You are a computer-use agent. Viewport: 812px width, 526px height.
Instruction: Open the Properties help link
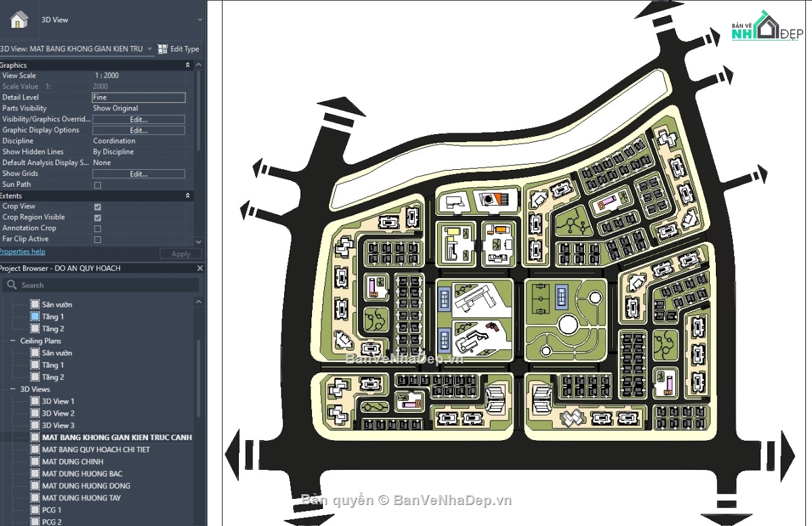coord(22,252)
